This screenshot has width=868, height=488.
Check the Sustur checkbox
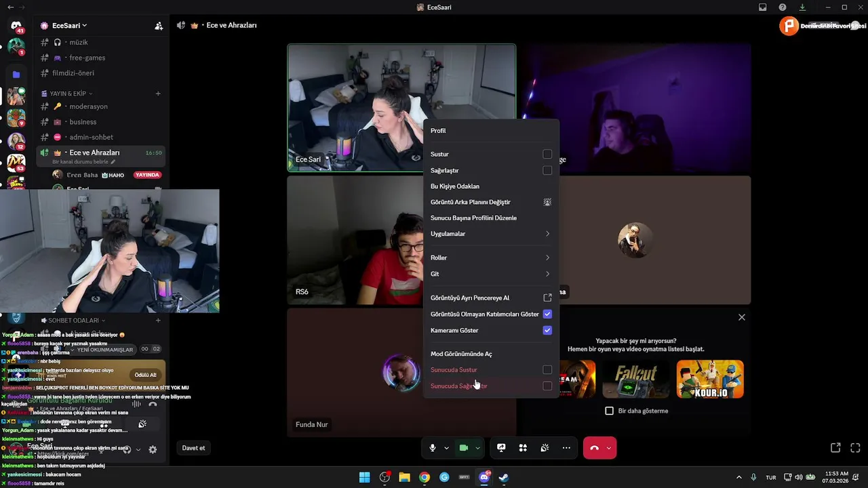click(547, 154)
